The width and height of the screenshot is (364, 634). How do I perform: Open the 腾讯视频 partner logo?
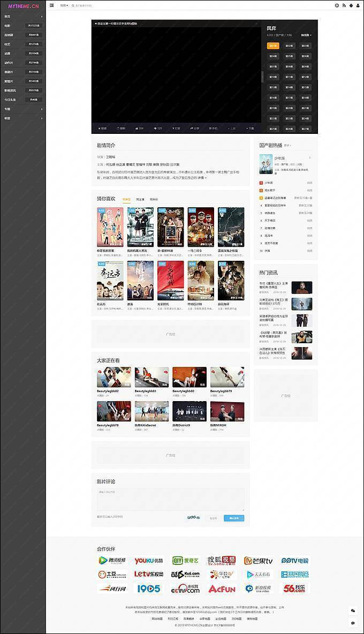(112, 561)
